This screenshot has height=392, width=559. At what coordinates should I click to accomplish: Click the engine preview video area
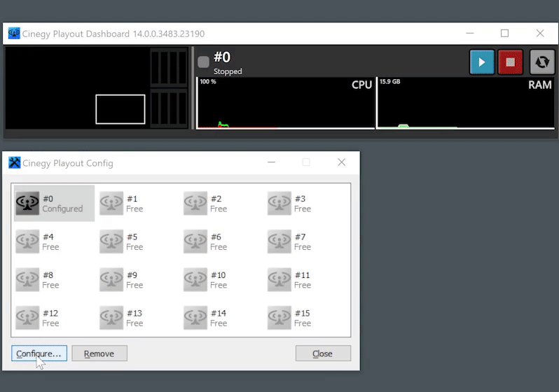pos(77,88)
